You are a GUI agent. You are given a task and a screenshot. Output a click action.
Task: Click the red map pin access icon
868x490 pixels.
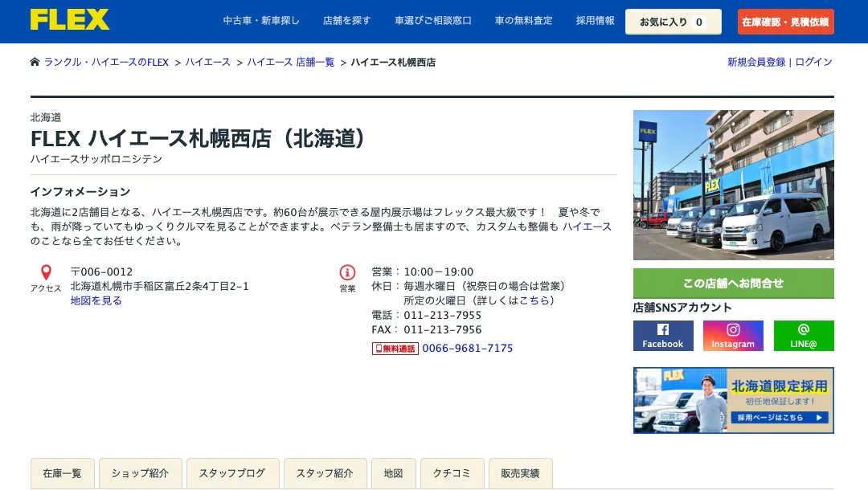click(46, 272)
